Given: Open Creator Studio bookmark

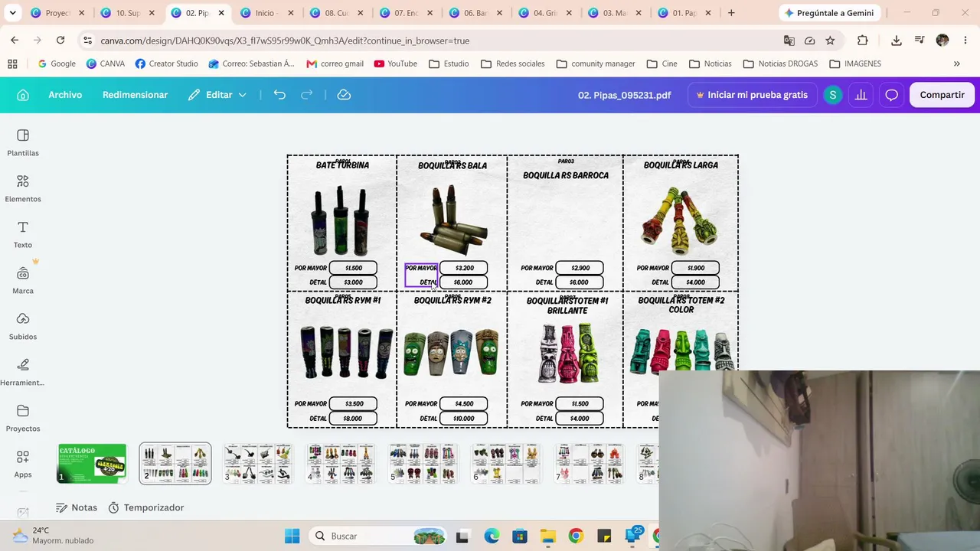Looking at the screenshot, I should [x=167, y=64].
